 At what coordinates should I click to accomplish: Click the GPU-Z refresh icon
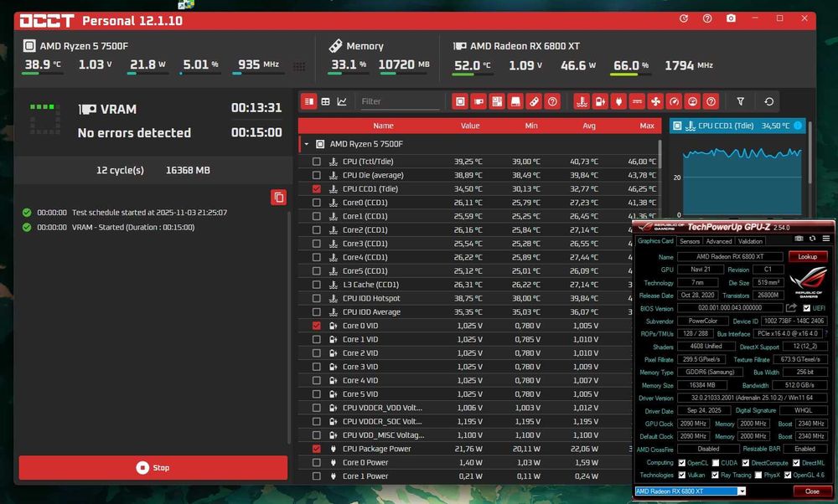coord(812,239)
